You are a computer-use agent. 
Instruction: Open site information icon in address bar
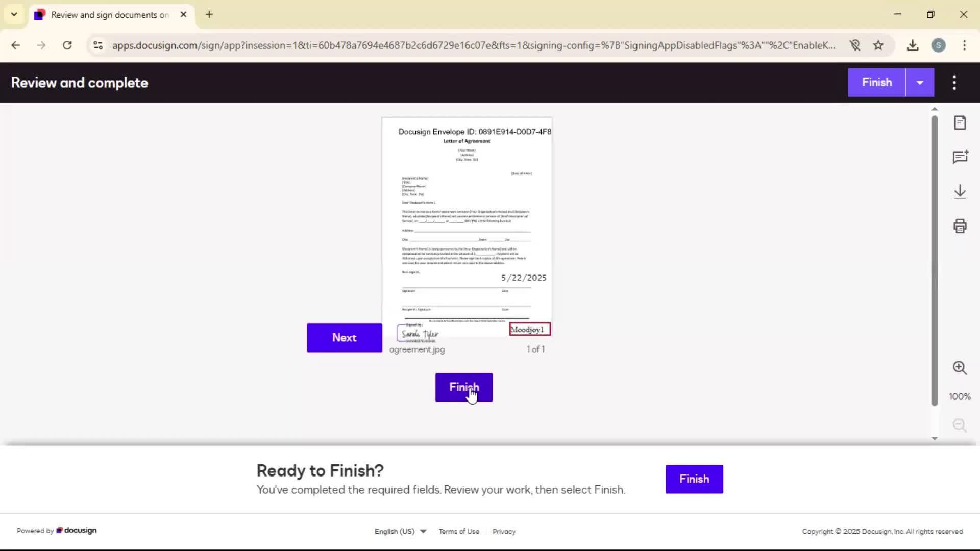point(98,45)
